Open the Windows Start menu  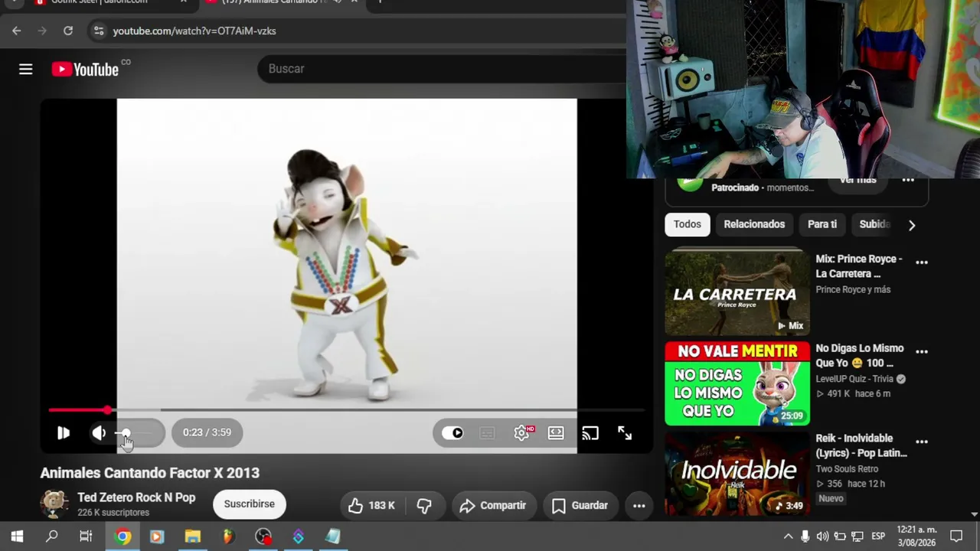click(x=17, y=536)
